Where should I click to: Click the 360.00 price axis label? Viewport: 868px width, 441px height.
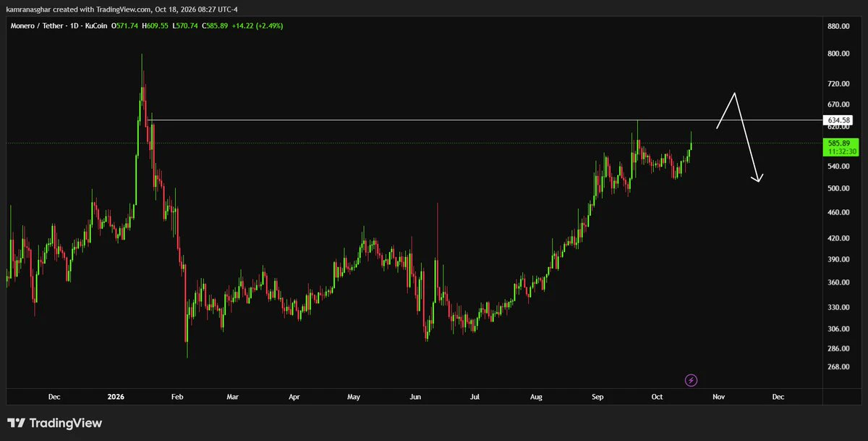coord(839,282)
